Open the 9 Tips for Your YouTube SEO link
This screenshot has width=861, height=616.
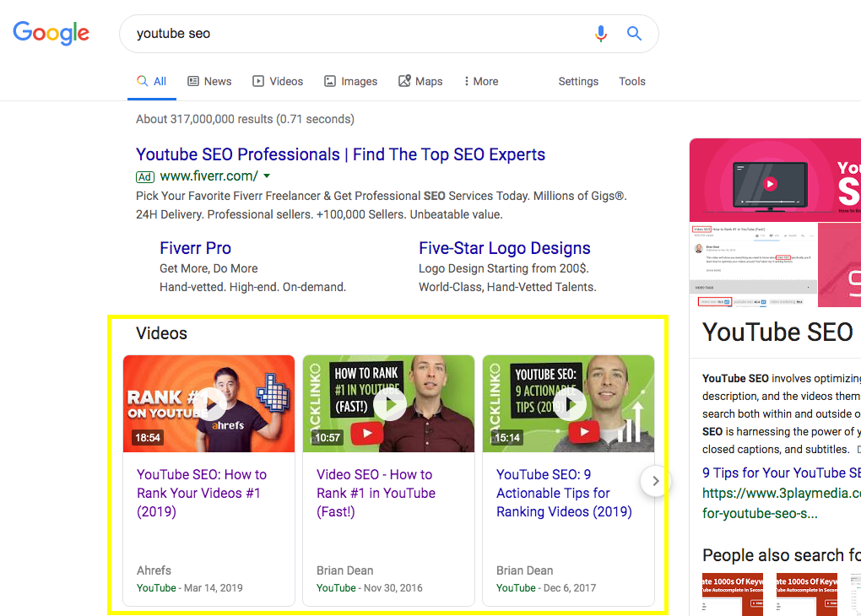click(782, 473)
